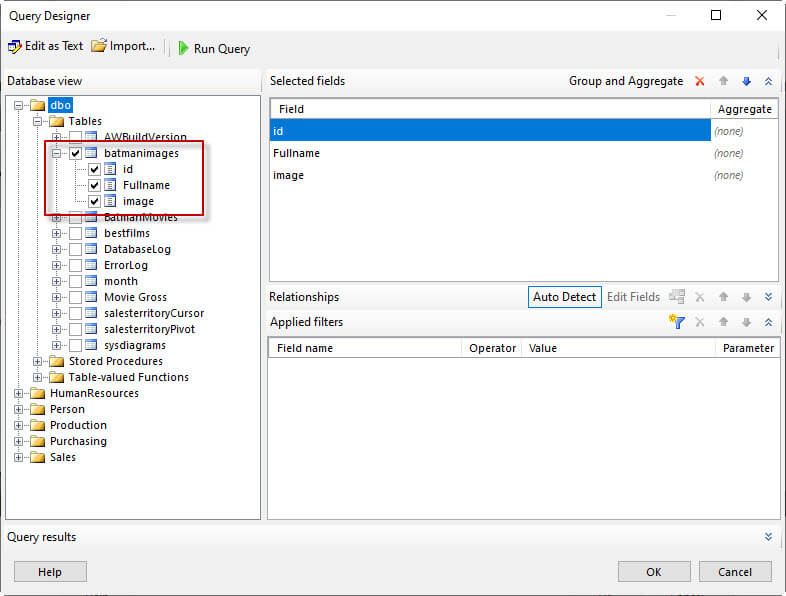Confirm the query with OK
Screen dimensions: 786x596
(654, 572)
